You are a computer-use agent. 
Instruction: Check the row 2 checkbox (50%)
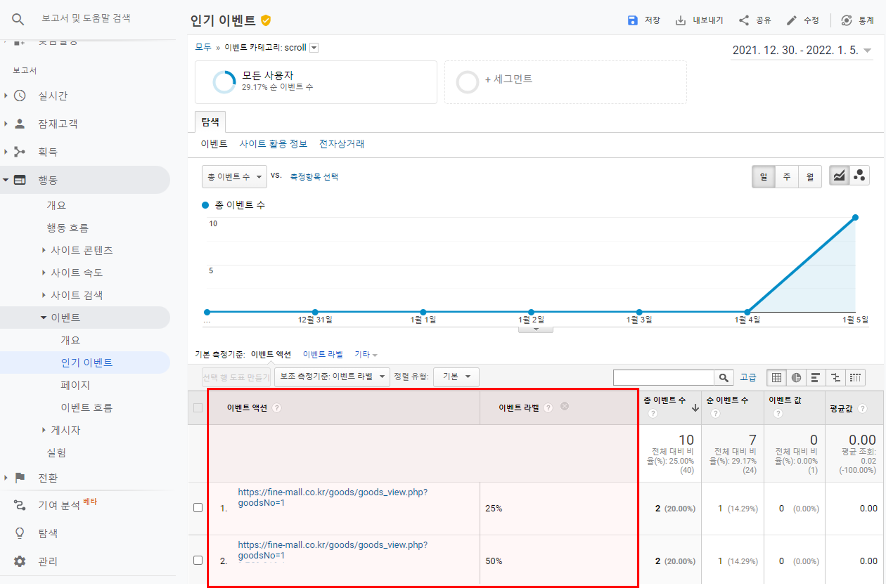coord(198,560)
